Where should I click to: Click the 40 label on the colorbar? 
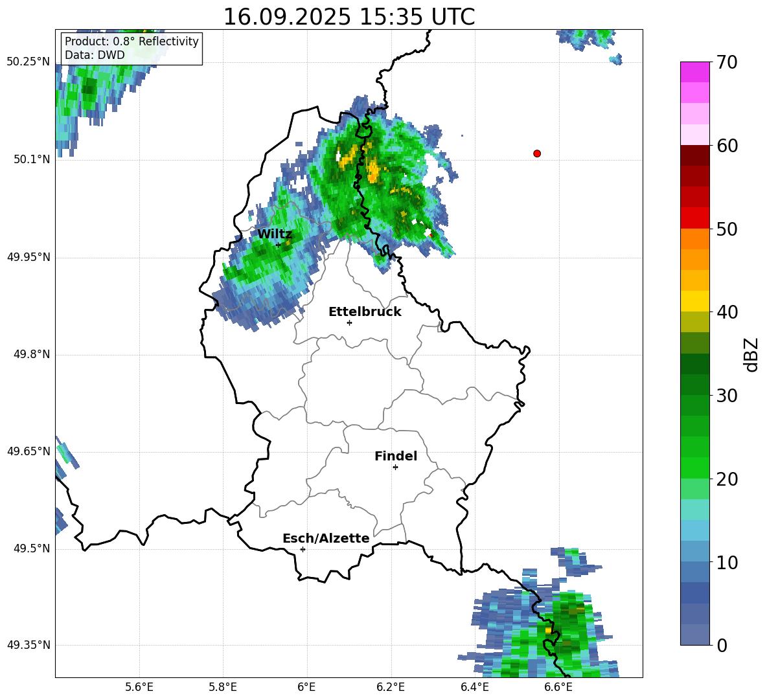pos(727,312)
